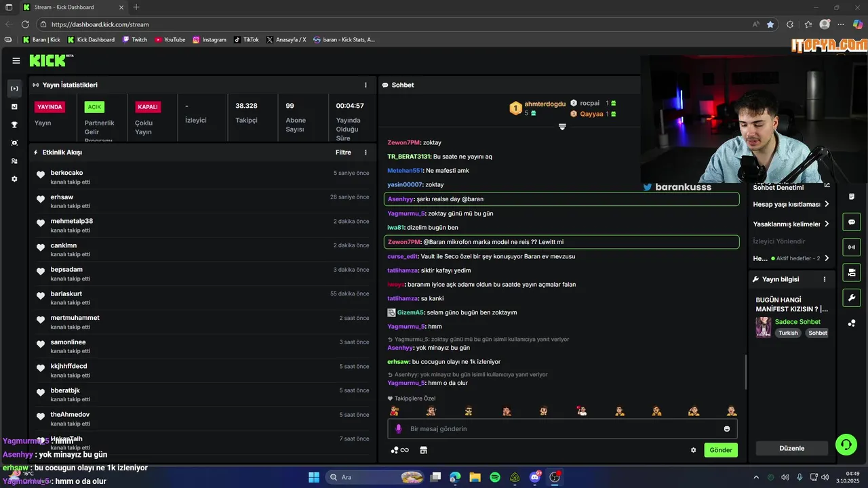Toggle the chat panel icon in the right rail
The height and width of the screenshot is (488, 868).
click(852, 222)
